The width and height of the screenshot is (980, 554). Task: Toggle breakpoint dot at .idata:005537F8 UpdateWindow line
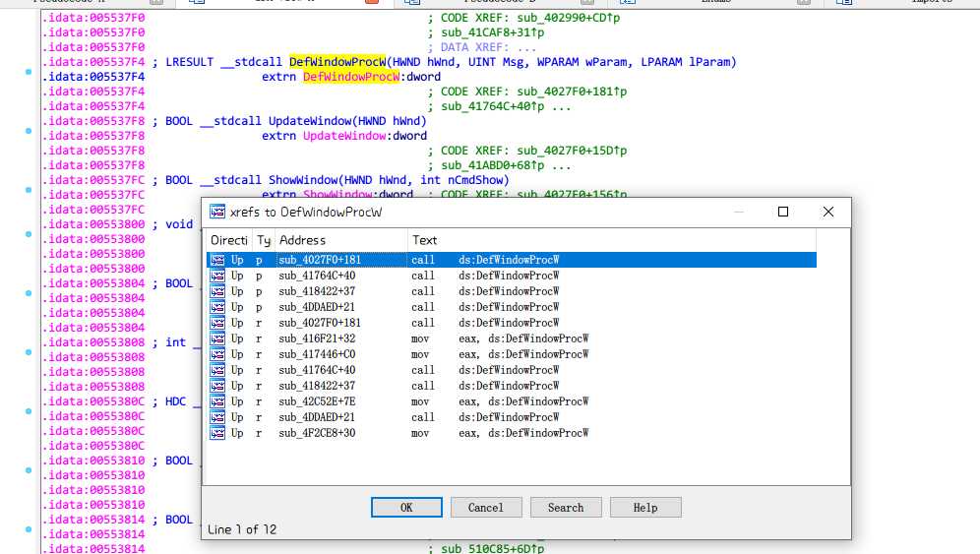29,131
